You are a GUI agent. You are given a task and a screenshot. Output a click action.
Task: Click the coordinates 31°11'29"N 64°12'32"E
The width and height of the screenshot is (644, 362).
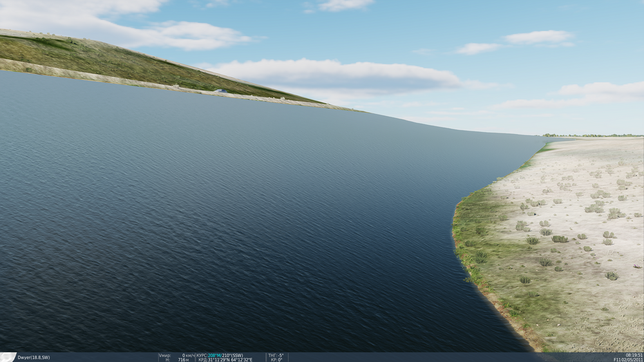[231, 359]
